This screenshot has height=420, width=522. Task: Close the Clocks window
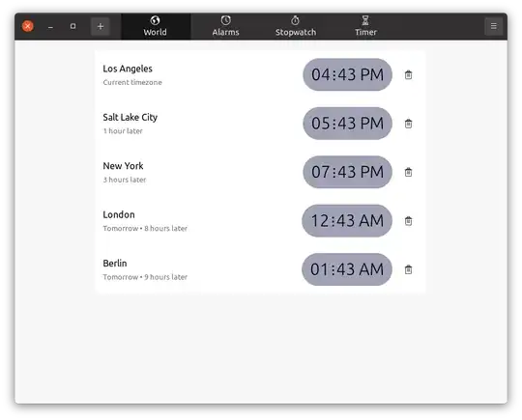(28, 26)
